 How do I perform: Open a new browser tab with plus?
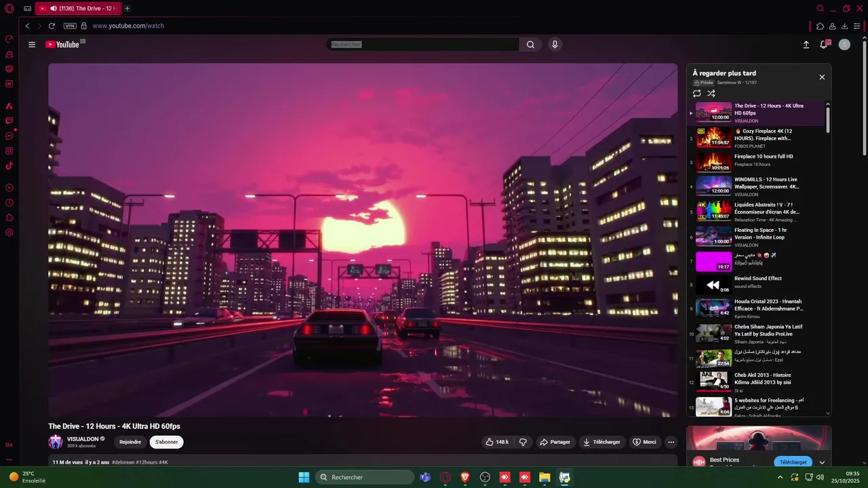point(127,8)
